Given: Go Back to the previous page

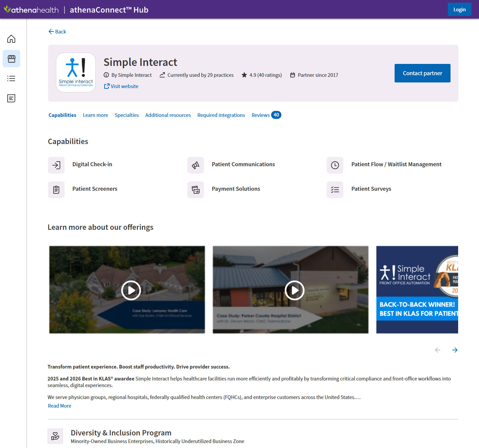Looking at the screenshot, I should (x=57, y=31).
